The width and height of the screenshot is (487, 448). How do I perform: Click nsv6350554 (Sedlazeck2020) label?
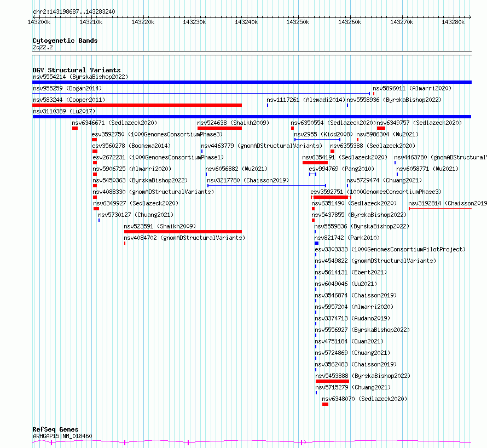[x=333, y=123]
